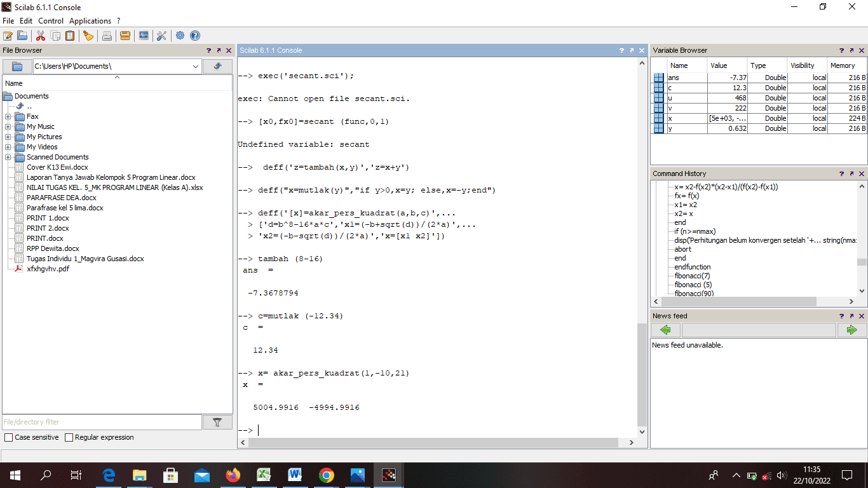The height and width of the screenshot is (488, 868).
Task: Open the directory path dropdown
Action: pos(195,66)
